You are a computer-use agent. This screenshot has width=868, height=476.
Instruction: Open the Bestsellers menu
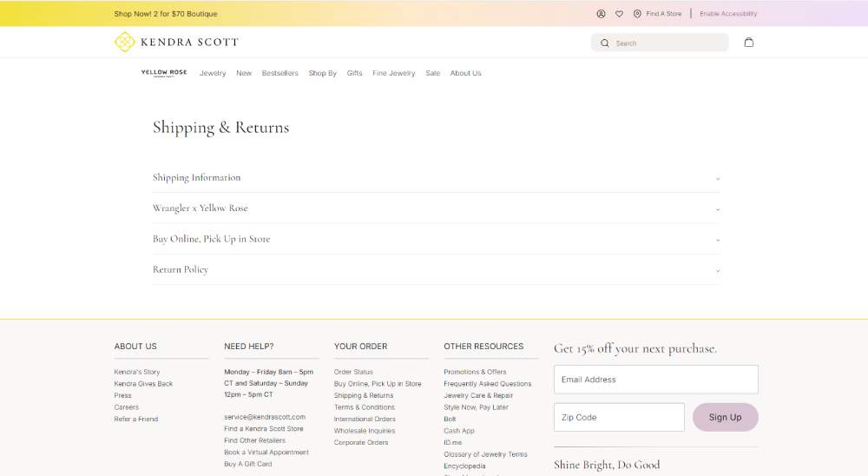(x=279, y=73)
